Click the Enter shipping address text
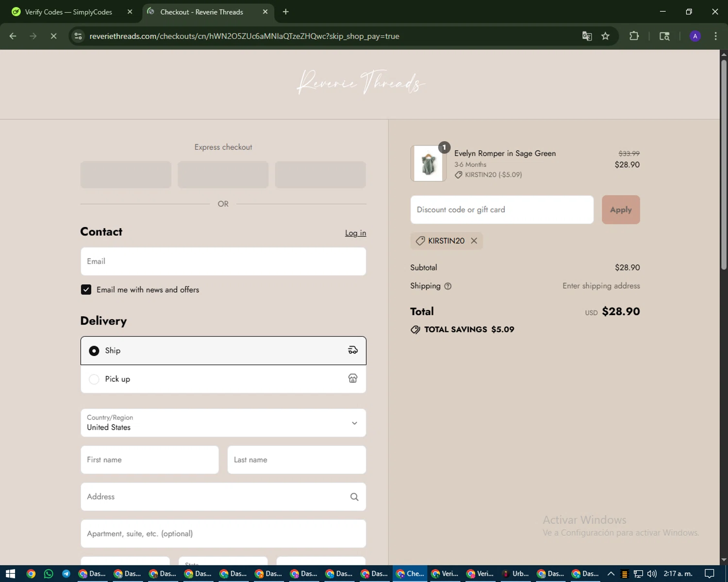This screenshot has width=728, height=582. pyautogui.click(x=601, y=286)
